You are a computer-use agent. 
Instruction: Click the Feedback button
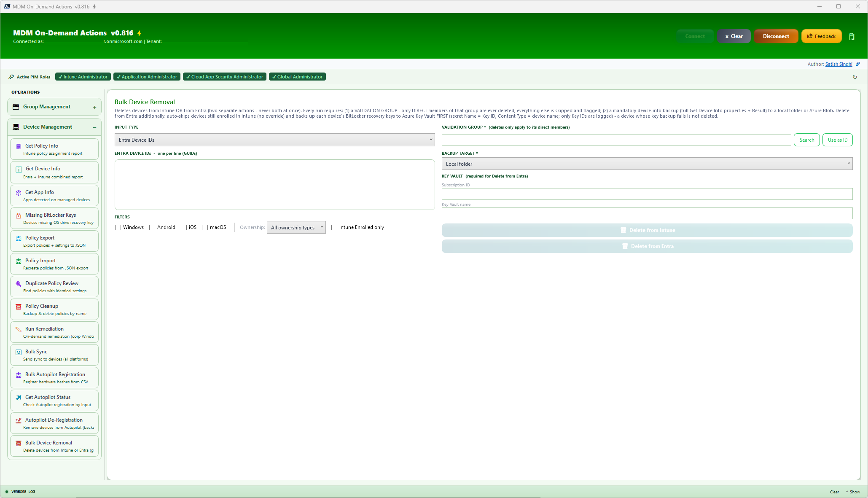(x=821, y=36)
